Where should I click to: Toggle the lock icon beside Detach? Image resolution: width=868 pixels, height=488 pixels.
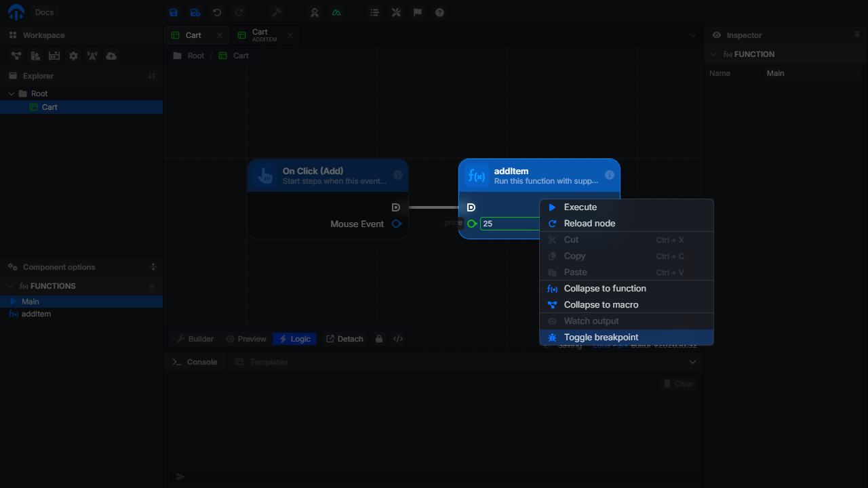click(379, 339)
